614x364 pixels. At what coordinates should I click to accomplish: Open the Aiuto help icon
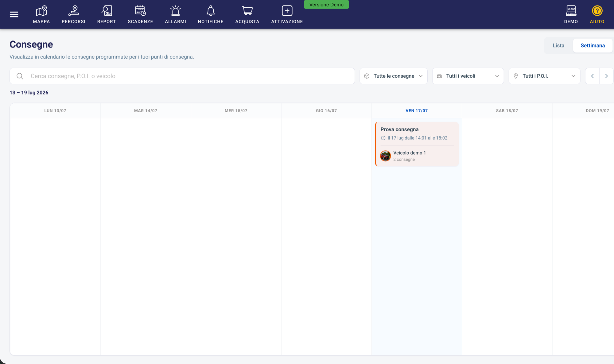[597, 14]
